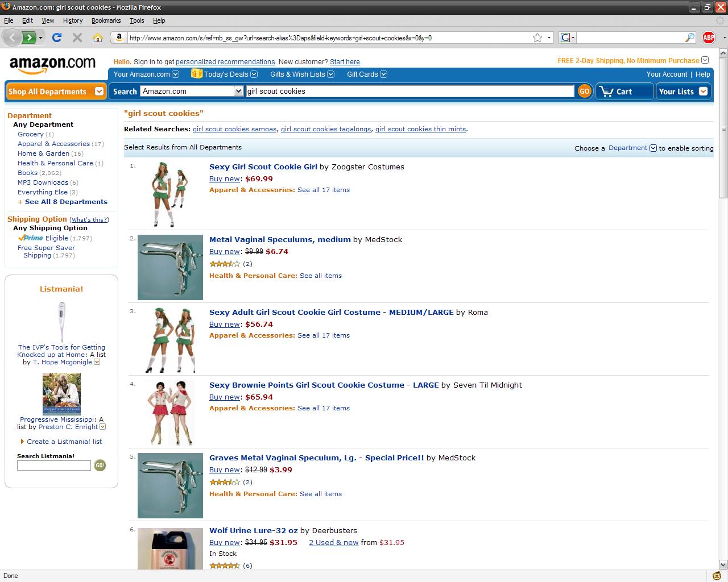The image size is (728, 582).
Task: Expand the Shop All Departments dropdown
Action: point(99,92)
